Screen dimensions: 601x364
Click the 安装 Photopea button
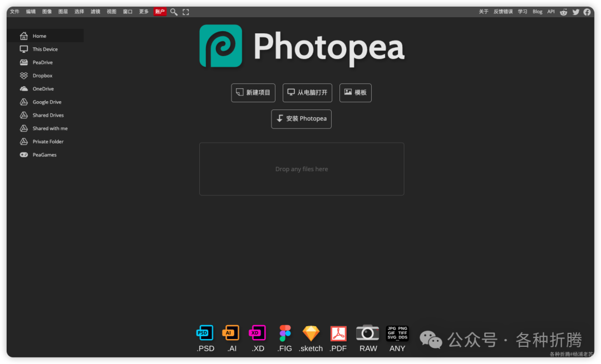click(x=301, y=119)
